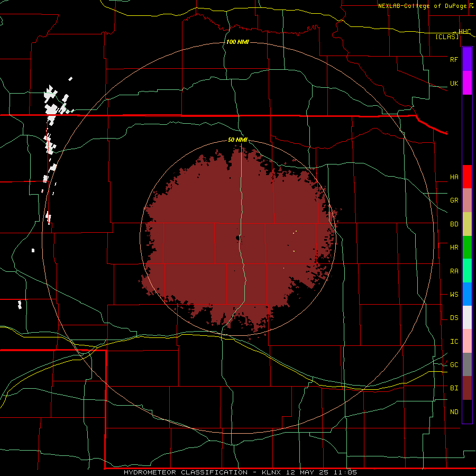476x476 pixels.
Task: Click the 100 NMI range ring label
Action: pyautogui.click(x=237, y=42)
